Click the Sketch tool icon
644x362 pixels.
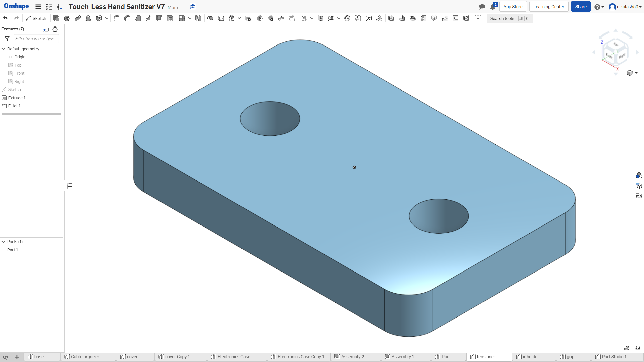click(35, 18)
